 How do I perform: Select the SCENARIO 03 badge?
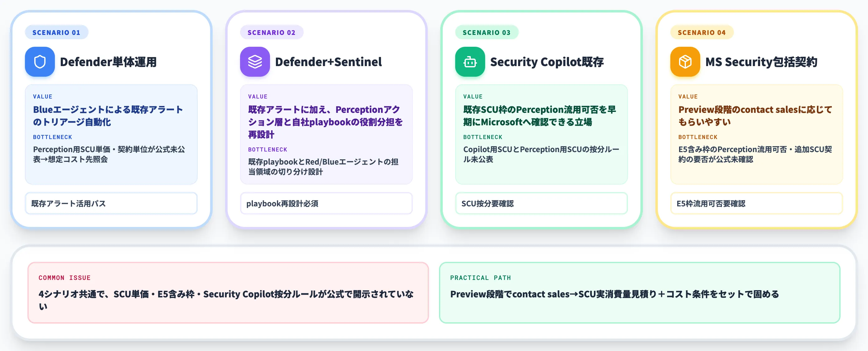click(487, 32)
